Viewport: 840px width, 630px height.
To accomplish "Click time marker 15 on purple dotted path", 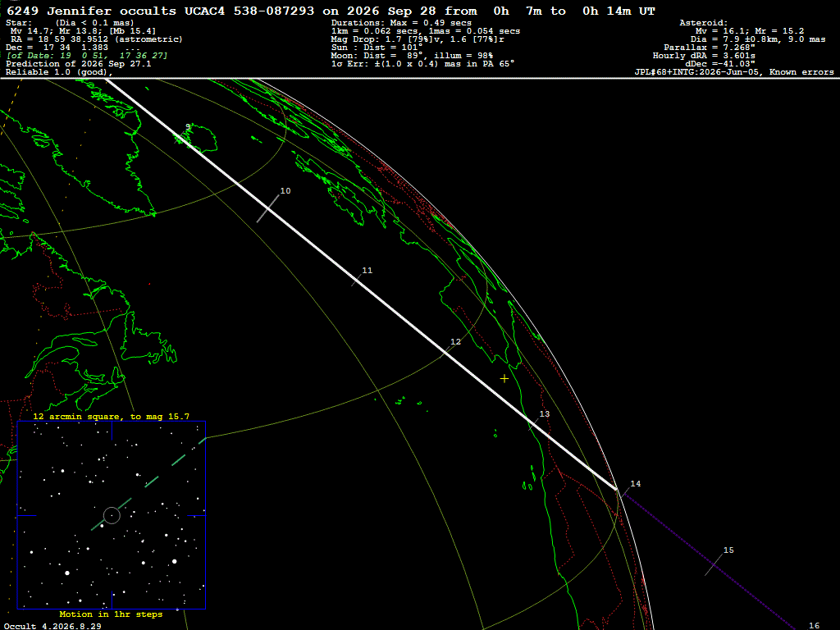I will coord(728,550).
